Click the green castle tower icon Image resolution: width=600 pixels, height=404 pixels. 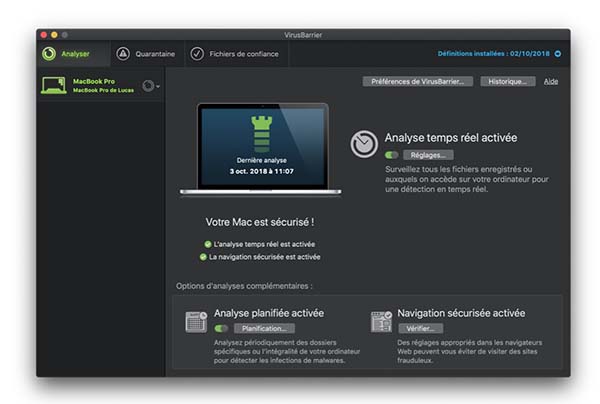(262, 134)
